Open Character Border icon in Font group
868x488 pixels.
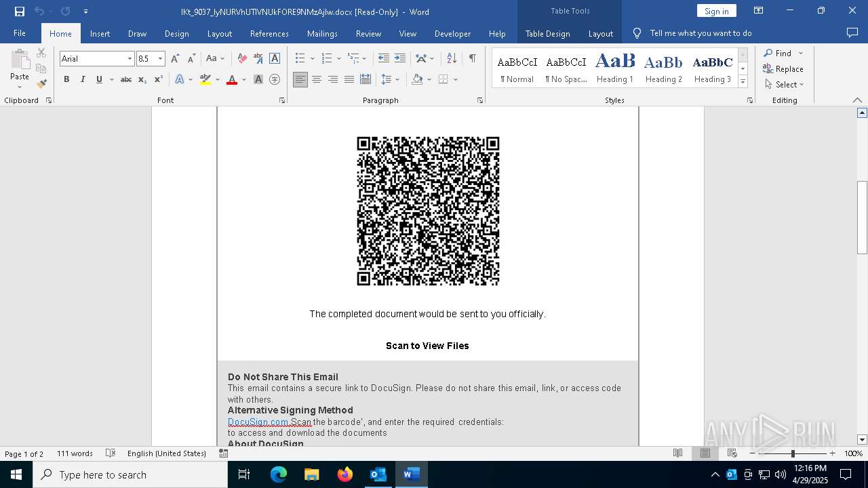point(275,59)
